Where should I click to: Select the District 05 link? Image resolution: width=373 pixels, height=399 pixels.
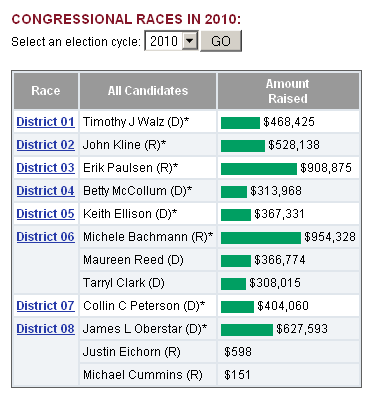pos(46,214)
